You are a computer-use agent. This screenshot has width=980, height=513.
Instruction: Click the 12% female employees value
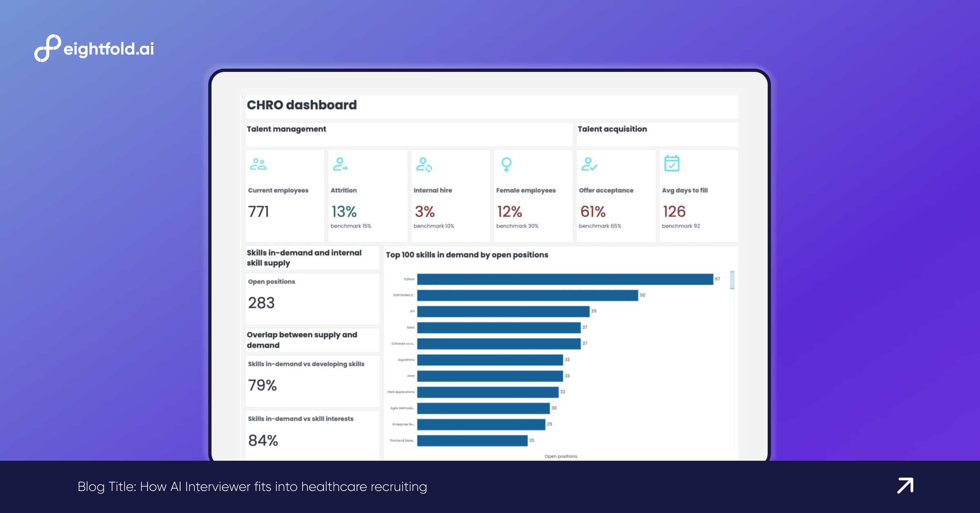tap(509, 212)
